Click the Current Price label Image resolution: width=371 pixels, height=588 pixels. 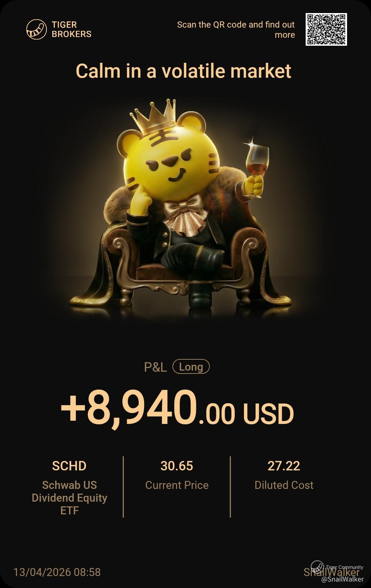177,485
